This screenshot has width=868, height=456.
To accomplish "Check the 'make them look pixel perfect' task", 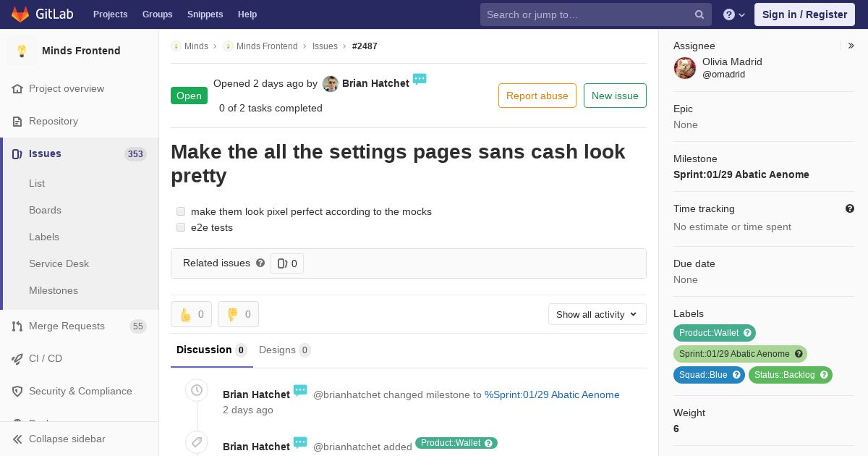I will [x=181, y=211].
